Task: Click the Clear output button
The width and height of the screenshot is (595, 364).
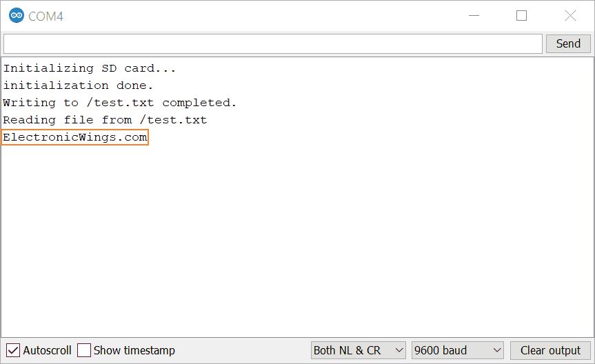Action: (x=550, y=350)
